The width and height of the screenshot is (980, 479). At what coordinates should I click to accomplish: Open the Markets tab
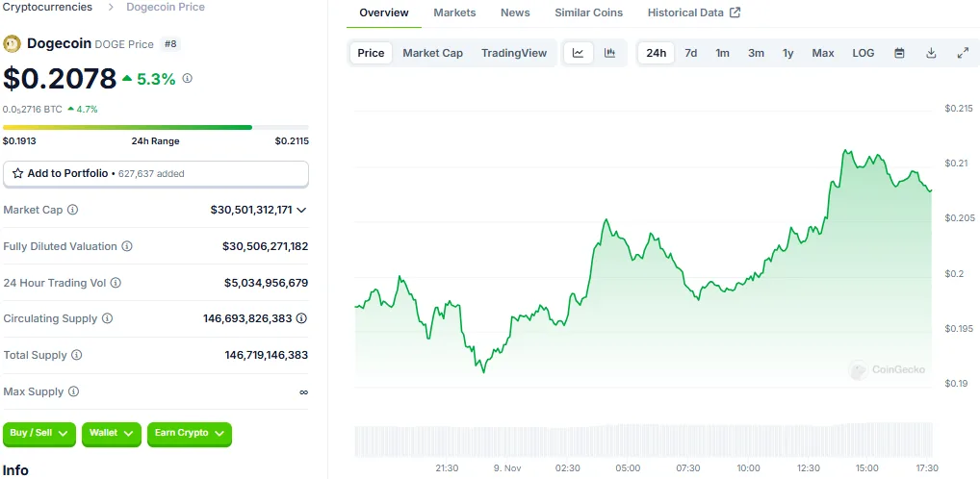tap(454, 13)
